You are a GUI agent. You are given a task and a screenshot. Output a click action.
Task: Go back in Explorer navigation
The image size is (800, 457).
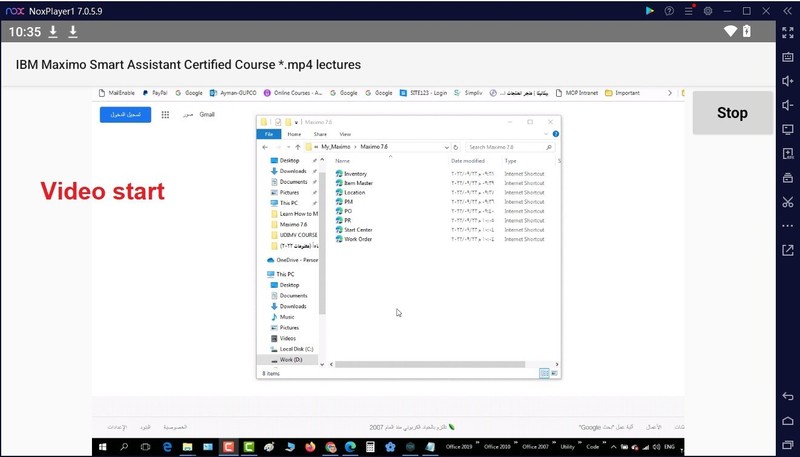pos(265,147)
